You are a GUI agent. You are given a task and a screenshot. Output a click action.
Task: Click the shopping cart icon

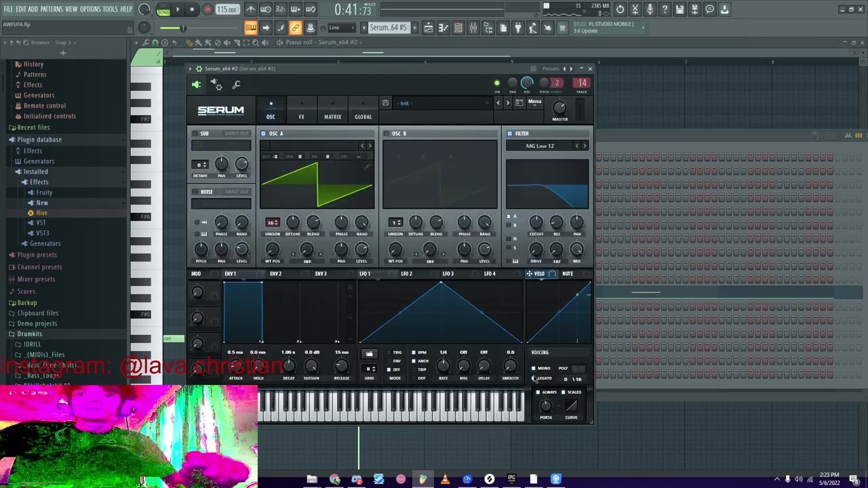[x=562, y=28]
